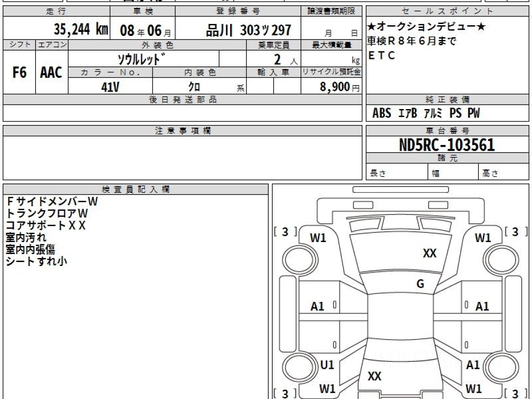Image resolution: width=532 pixels, height=399 pixels.
Task: Click the シフト header cell
Action: click(x=19, y=45)
